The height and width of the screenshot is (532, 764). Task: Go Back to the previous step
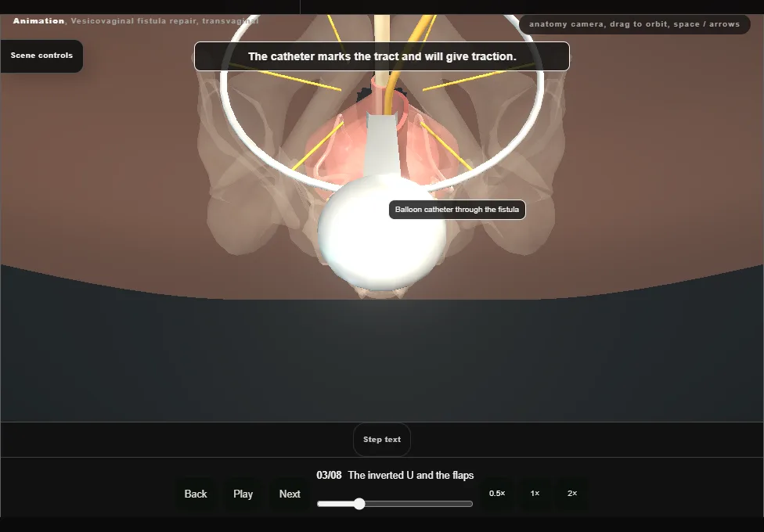pyautogui.click(x=196, y=494)
